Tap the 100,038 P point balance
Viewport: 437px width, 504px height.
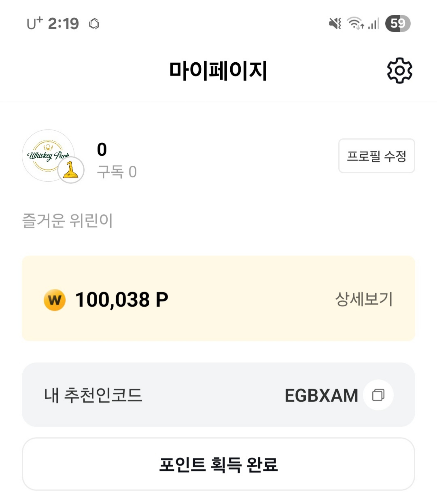(122, 300)
